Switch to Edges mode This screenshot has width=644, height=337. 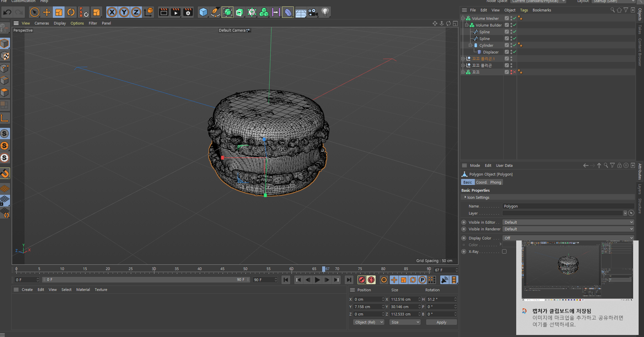click(x=5, y=80)
